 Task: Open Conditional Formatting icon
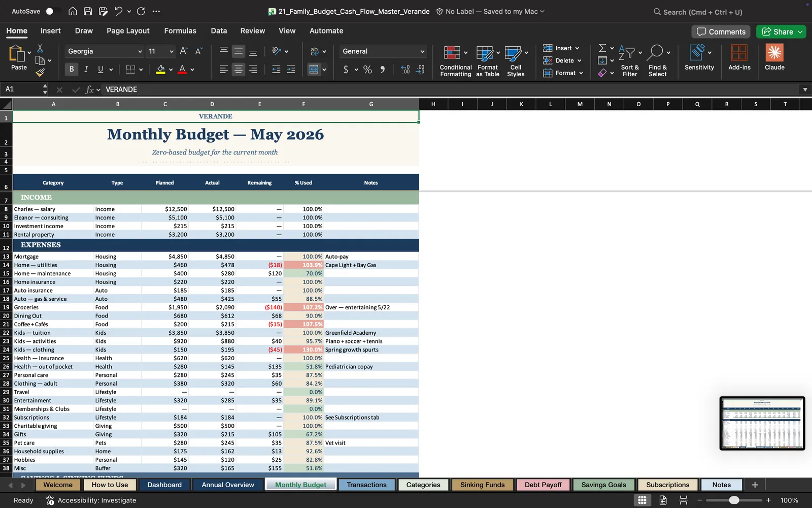click(452, 53)
